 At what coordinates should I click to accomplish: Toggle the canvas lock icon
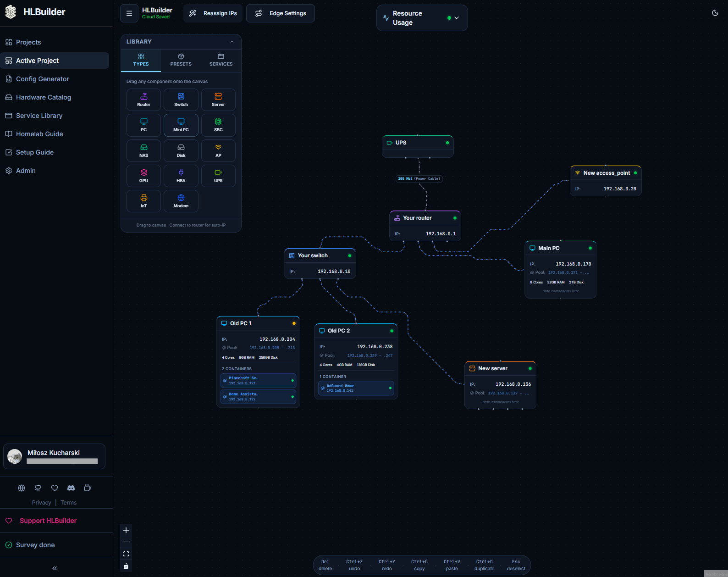point(126,566)
